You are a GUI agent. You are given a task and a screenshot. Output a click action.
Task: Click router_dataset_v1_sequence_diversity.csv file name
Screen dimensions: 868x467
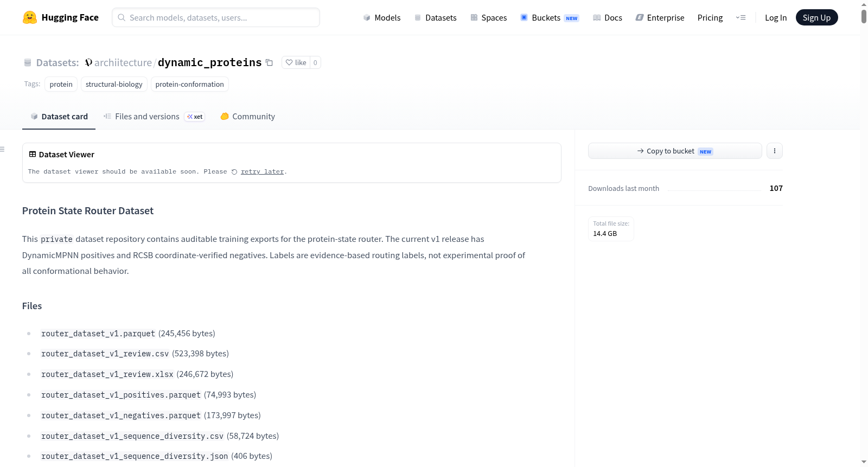click(x=132, y=436)
